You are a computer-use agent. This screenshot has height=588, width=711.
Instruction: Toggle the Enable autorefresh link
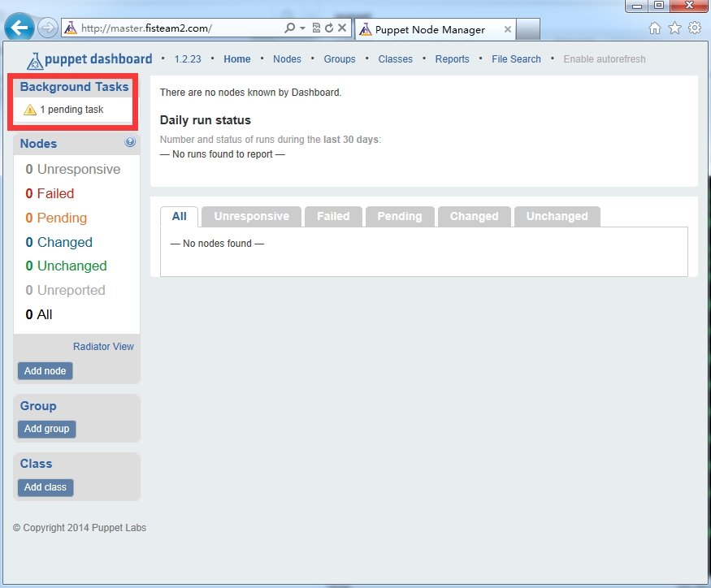(x=605, y=59)
